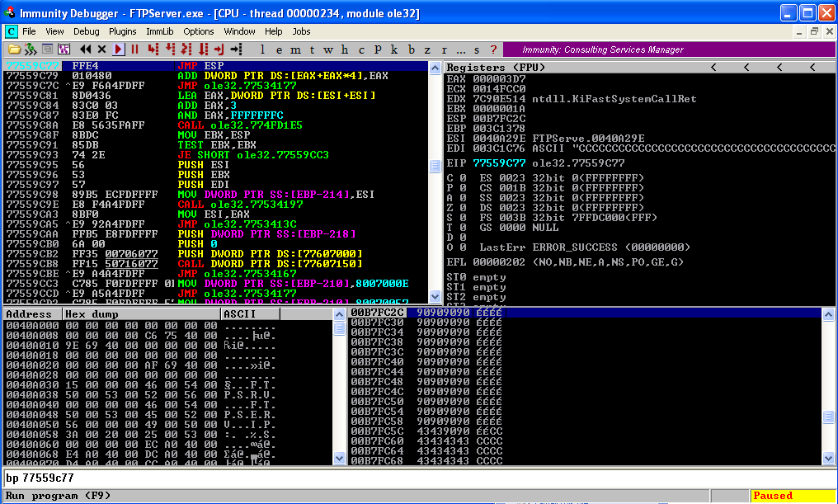Close the debugged program with X icon

tap(101, 49)
